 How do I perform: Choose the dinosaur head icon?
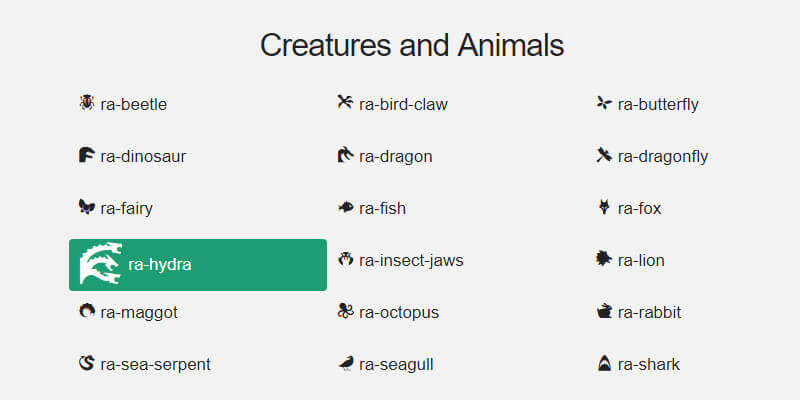87,156
